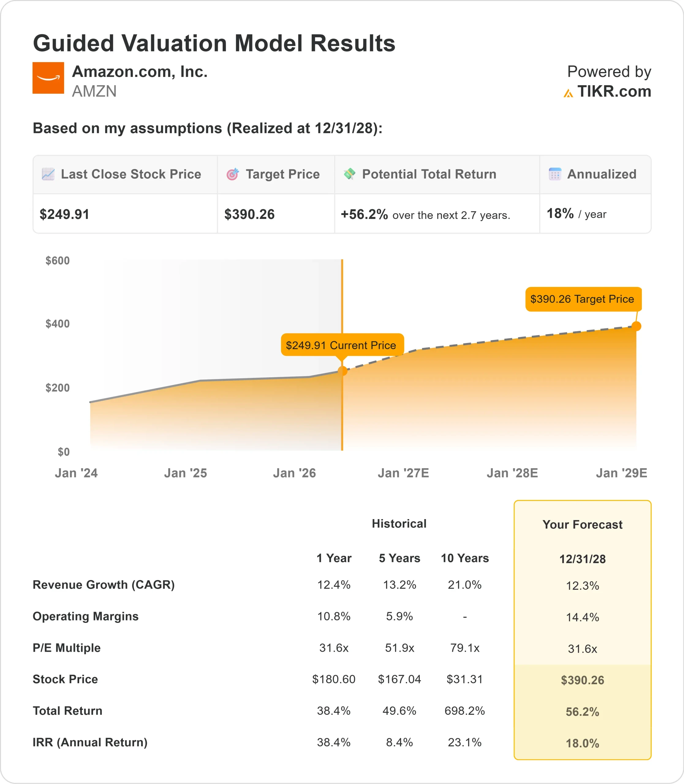Click the 12/31/28 forecast date header
Image resolution: width=684 pixels, height=784 pixels.
583,559
